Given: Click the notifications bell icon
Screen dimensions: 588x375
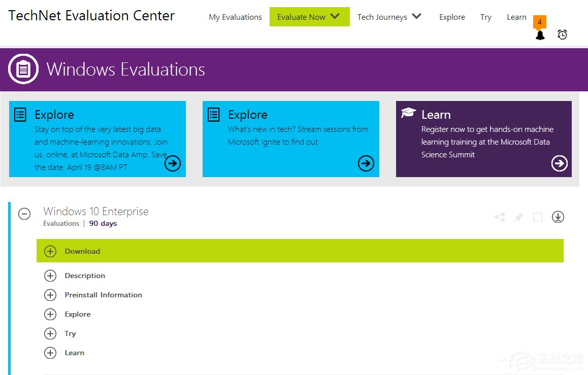Looking at the screenshot, I should [540, 35].
